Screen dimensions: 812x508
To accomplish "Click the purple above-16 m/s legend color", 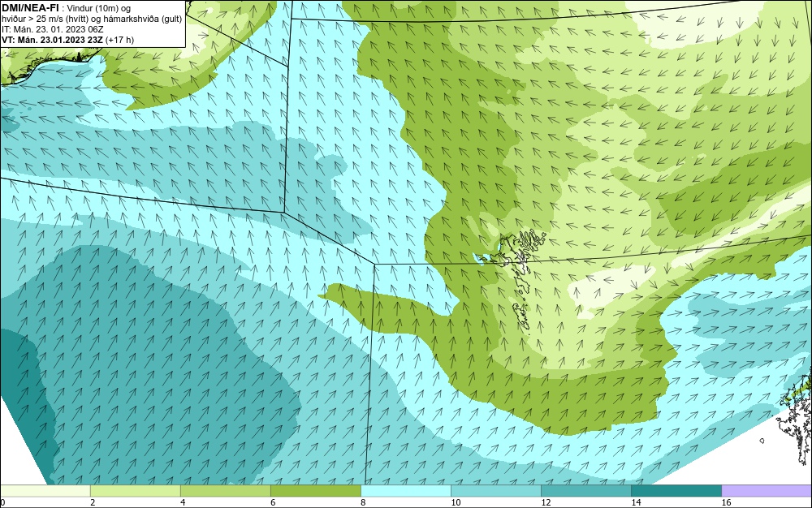I will pos(767,491).
